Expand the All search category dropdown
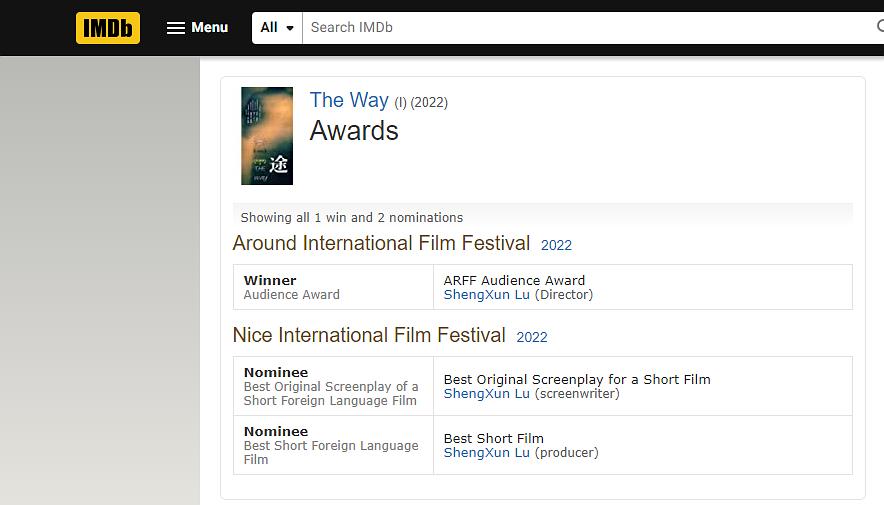 (277, 28)
